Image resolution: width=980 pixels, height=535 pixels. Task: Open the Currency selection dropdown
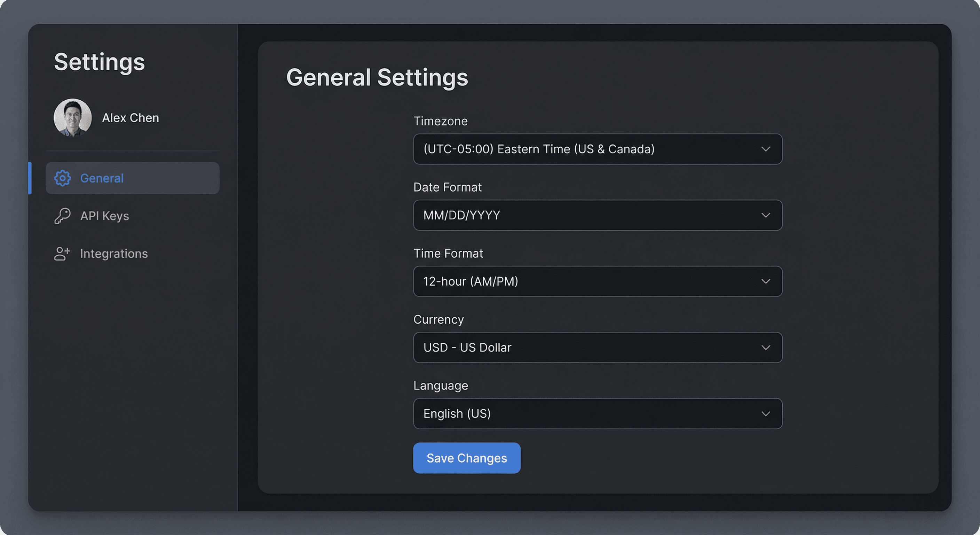(597, 347)
